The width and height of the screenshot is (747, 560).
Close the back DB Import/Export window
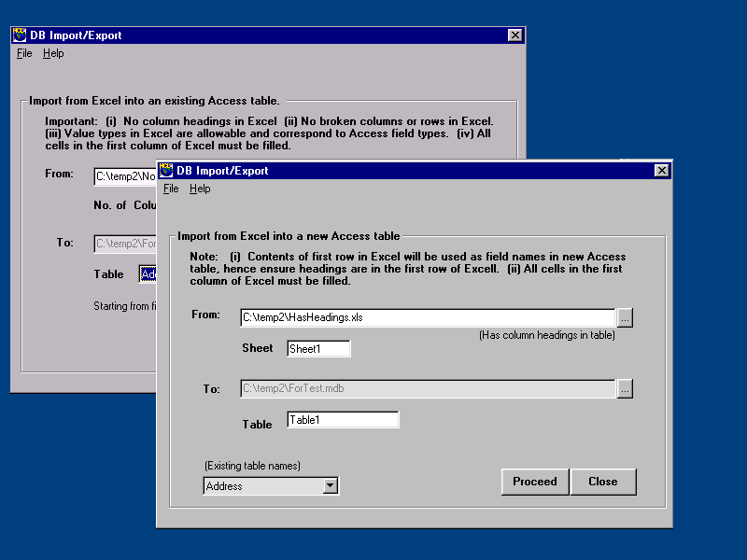515,35
